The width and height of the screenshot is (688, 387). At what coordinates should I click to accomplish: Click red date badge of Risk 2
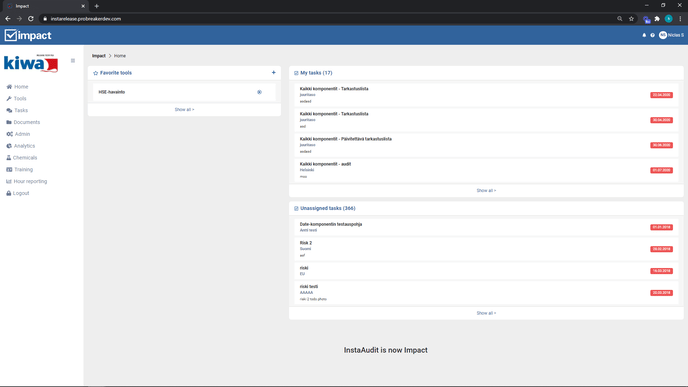[661, 249]
